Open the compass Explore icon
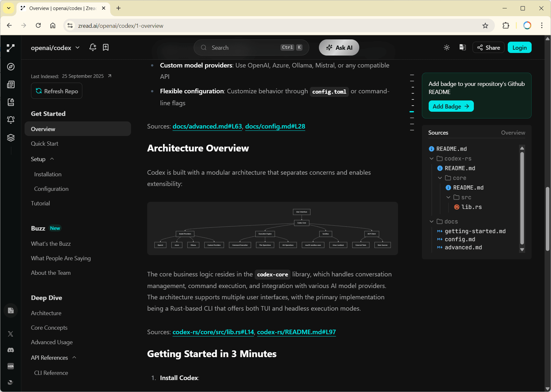This screenshot has width=551, height=392. pos(11,67)
